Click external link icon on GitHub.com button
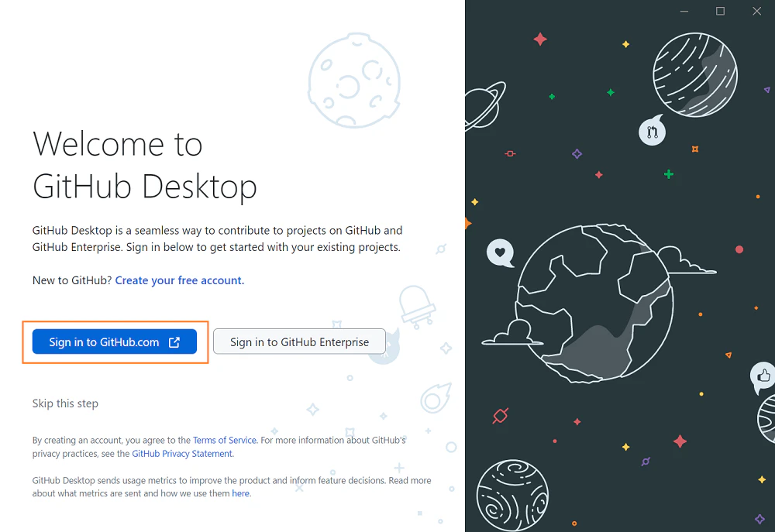This screenshot has width=775, height=532. [x=174, y=342]
